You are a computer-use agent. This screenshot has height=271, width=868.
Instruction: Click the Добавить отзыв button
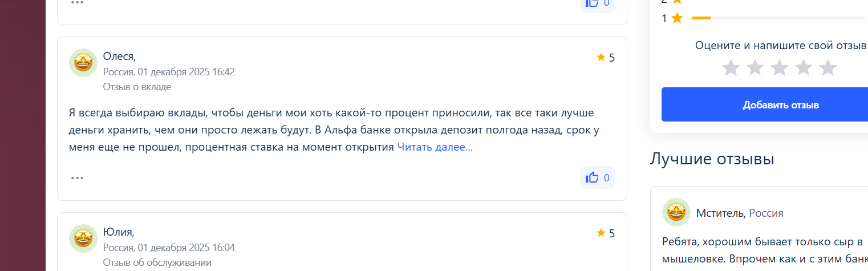(x=780, y=105)
